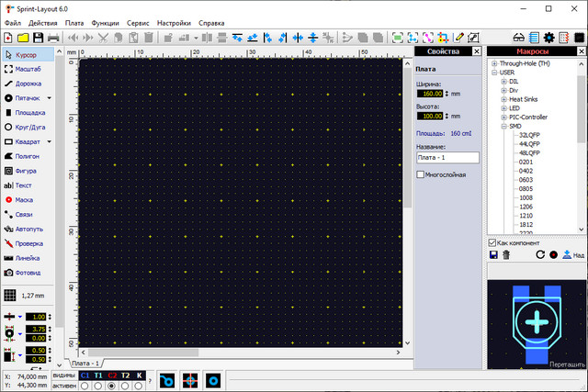Toggle visibility of the C2 layer
The height and width of the screenshot is (392, 588).
click(x=112, y=375)
